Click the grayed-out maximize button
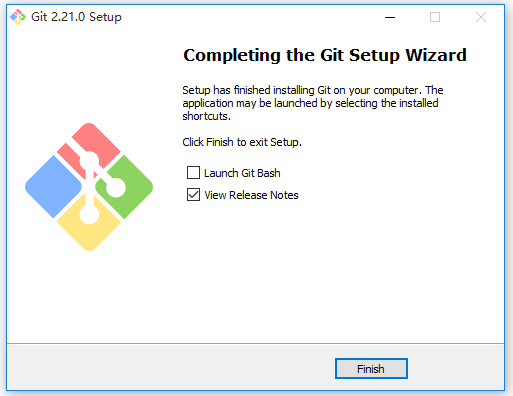 click(x=435, y=17)
